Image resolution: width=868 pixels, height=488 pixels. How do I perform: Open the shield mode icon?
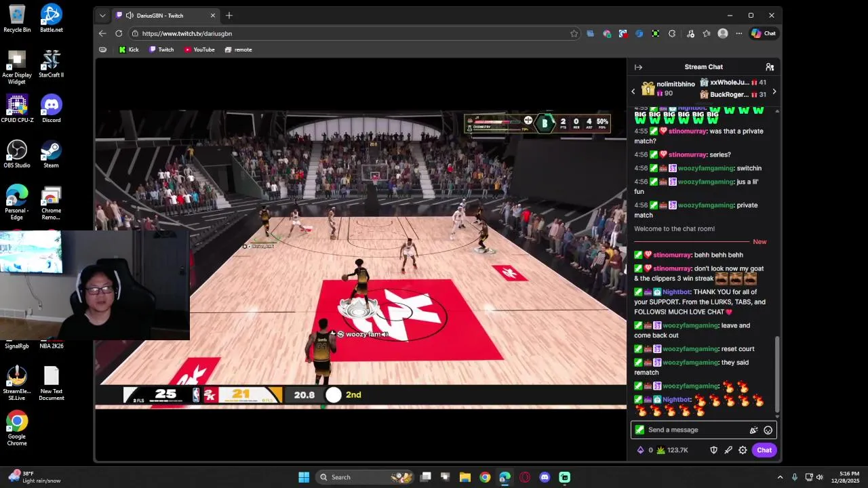coord(713,450)
